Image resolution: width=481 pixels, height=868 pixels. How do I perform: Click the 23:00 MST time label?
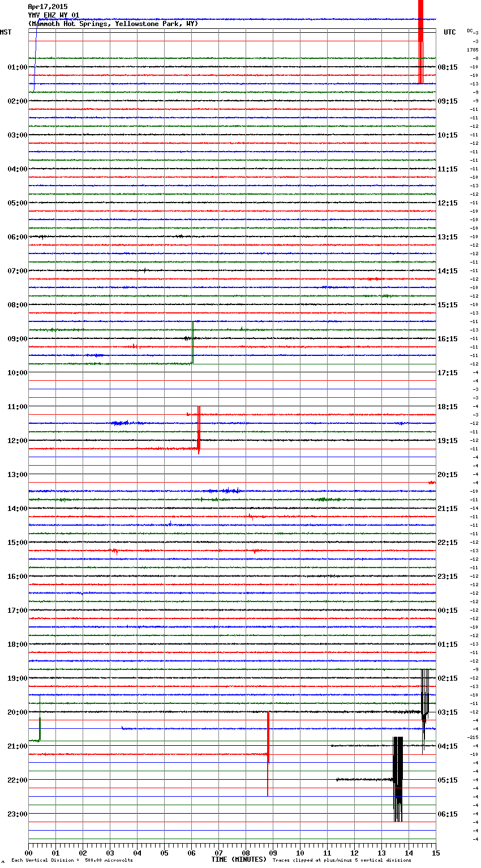18,814
